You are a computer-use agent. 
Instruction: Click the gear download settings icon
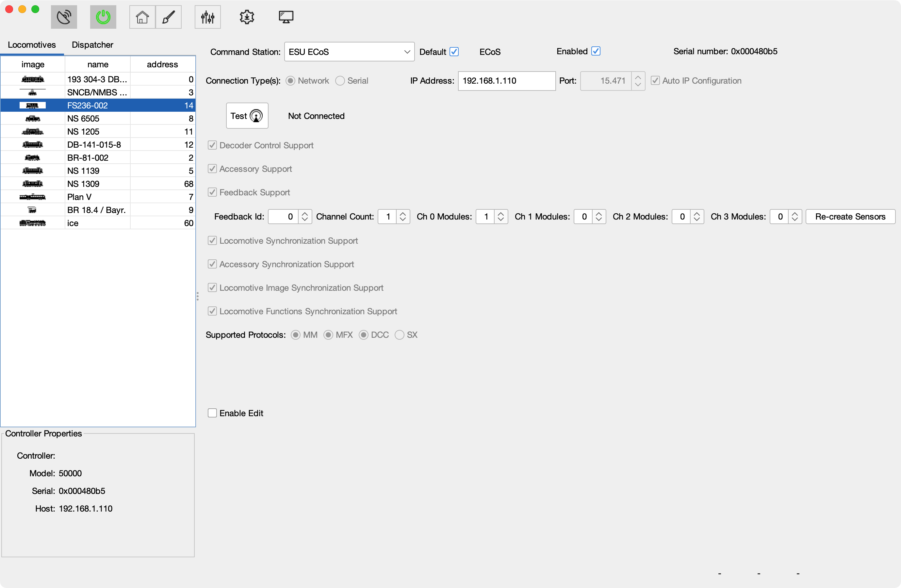click(247, 17)
